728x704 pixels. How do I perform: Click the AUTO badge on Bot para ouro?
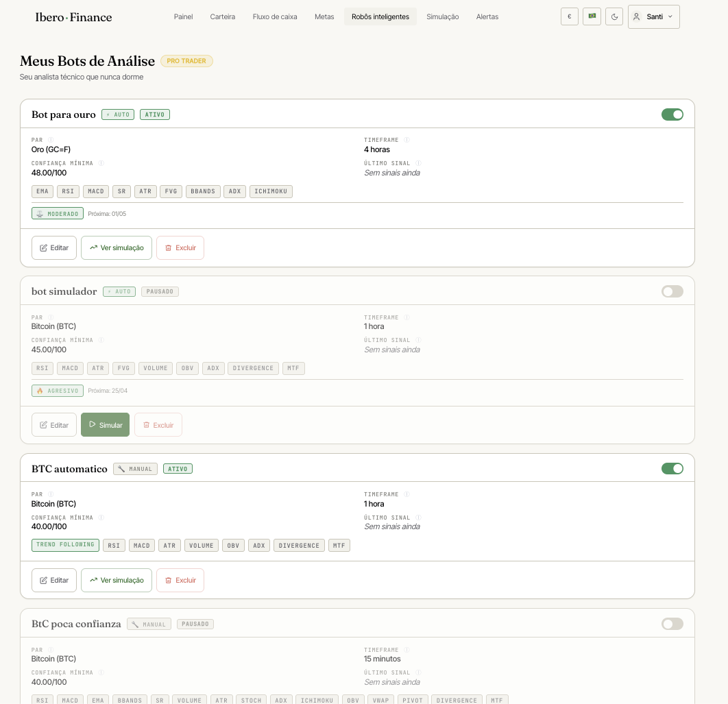[118, 114]
